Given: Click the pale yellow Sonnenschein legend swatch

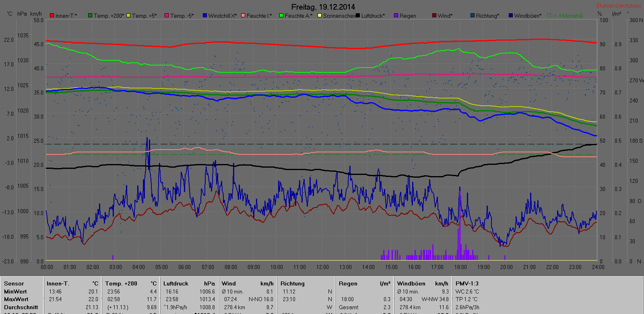Looking at the screenshot, I should point(320,16).
